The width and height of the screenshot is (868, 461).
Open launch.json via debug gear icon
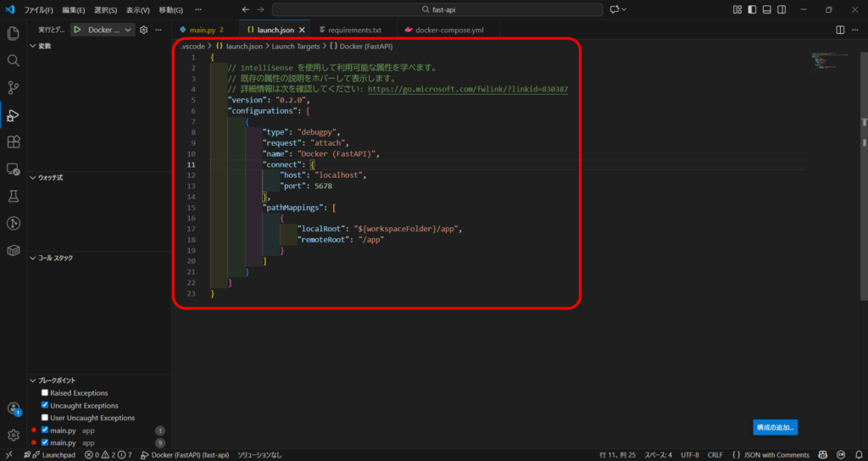pos(143,30)
